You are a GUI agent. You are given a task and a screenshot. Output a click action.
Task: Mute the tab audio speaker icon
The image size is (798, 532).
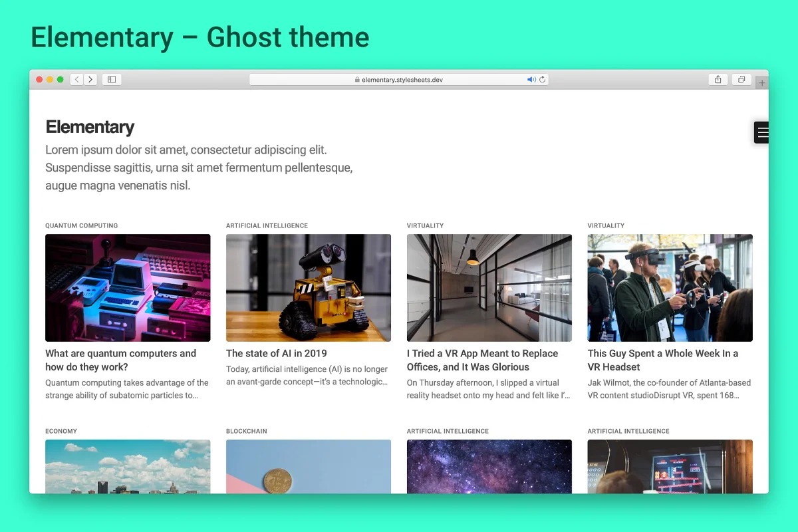click(531, 80)
